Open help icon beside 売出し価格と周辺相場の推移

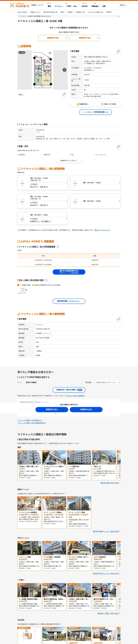point(46,280)
